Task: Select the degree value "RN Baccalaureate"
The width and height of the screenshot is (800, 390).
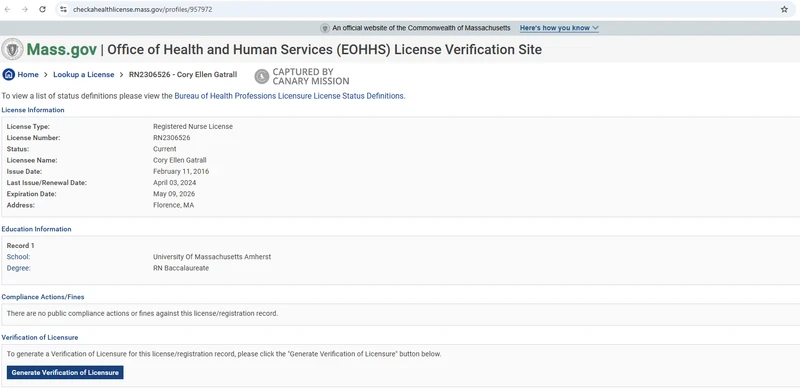Action: [181, 268]
